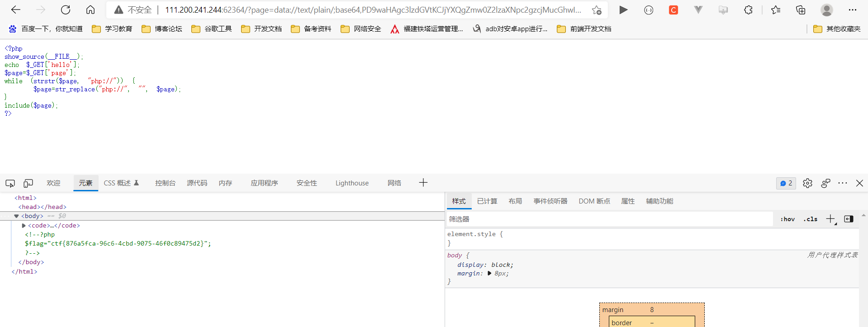Open DOM 断点 sidebar tab

point(594,201)
